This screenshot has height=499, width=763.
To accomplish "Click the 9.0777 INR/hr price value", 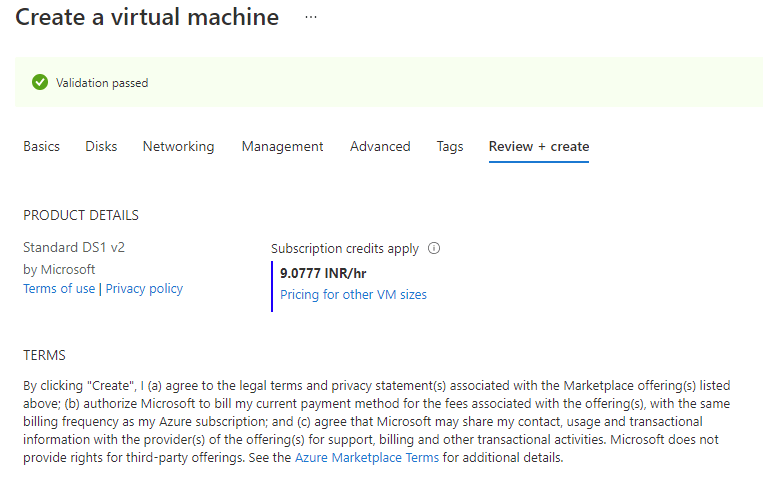I will [x=323, y=273].
